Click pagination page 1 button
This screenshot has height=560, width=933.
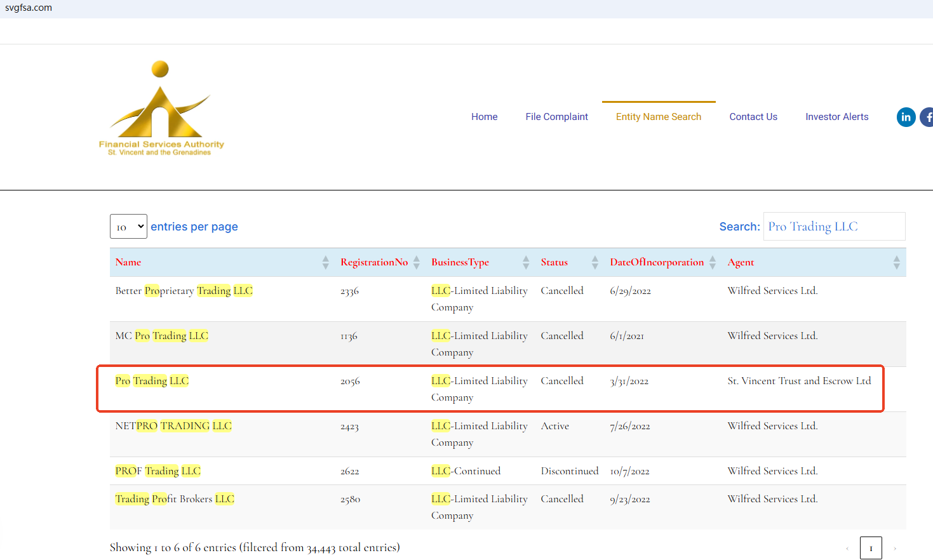pos(871,548)
